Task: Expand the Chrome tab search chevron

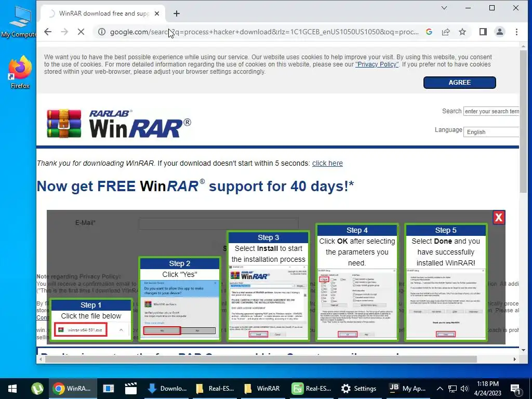Action: [x=444, y=8]
